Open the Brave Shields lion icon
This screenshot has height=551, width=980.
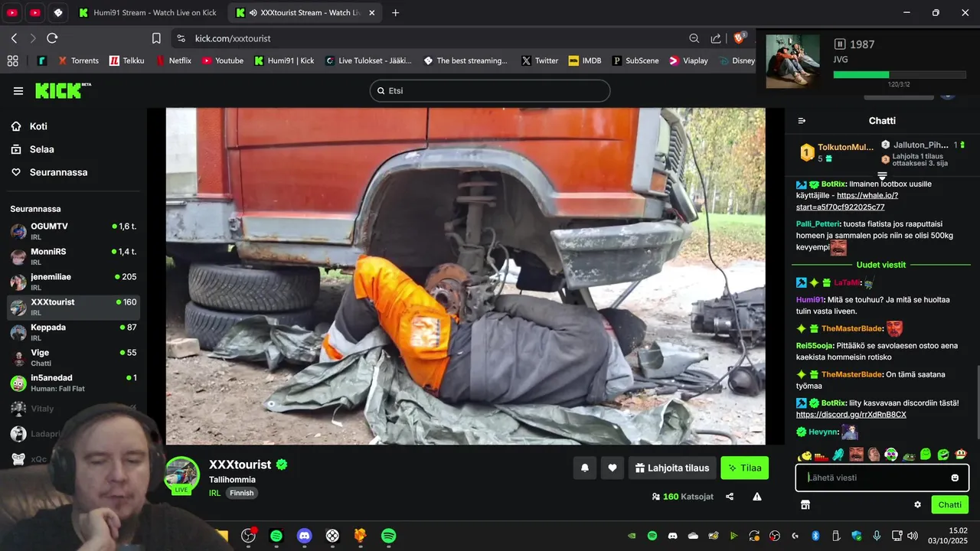(740, 37)
